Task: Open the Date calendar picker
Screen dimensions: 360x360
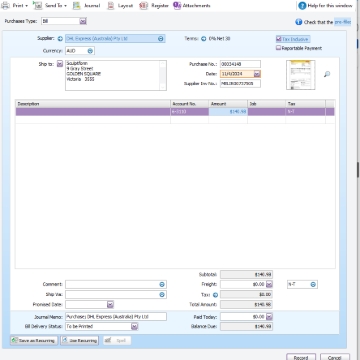Action: pos(257,74)
